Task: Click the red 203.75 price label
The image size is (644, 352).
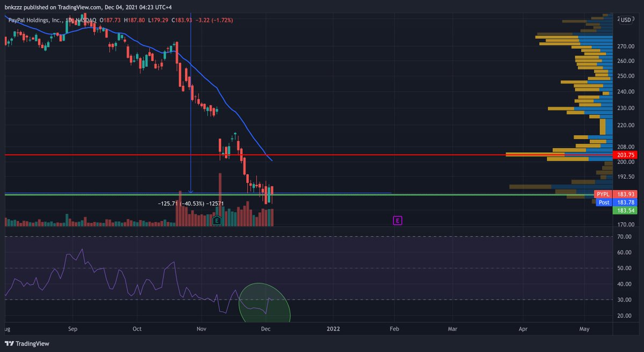Action: point(624,155)
